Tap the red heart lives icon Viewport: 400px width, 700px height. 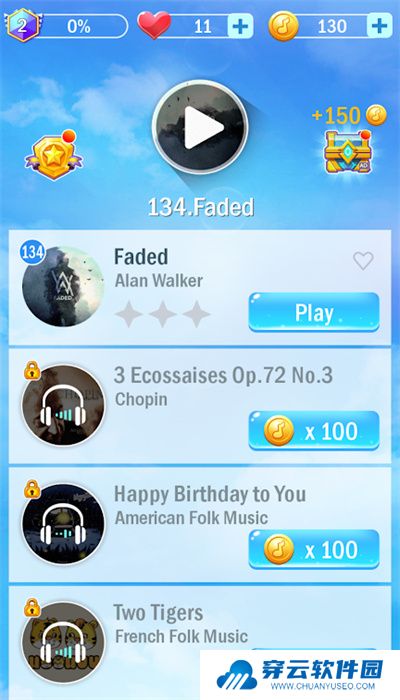[154, 25]
